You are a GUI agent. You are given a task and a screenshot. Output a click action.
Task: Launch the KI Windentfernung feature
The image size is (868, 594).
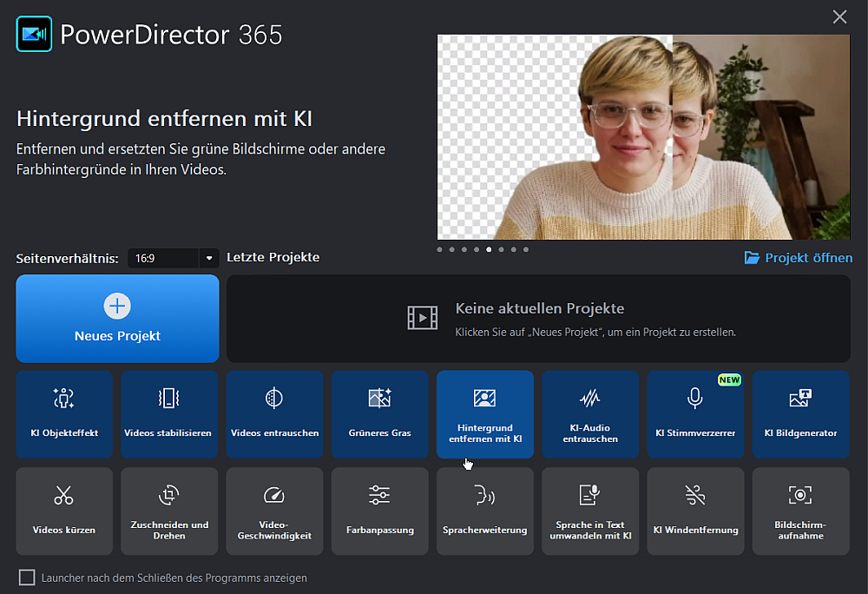point(695,511)
